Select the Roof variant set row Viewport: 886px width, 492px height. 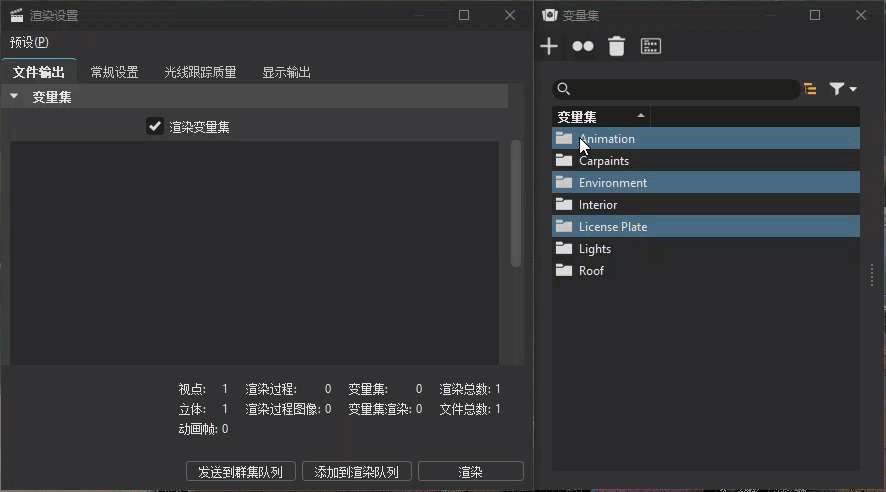tap(706, 271)
